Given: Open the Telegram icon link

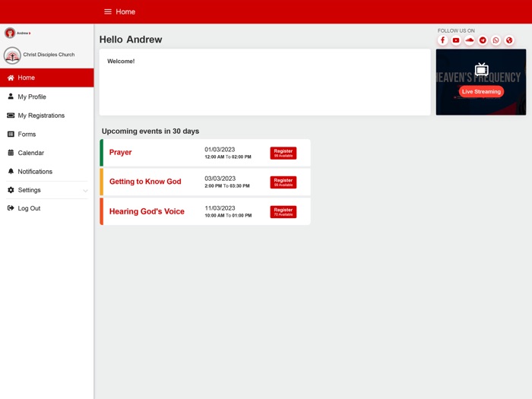Looking at the screenshot, I should coord(483,40).
